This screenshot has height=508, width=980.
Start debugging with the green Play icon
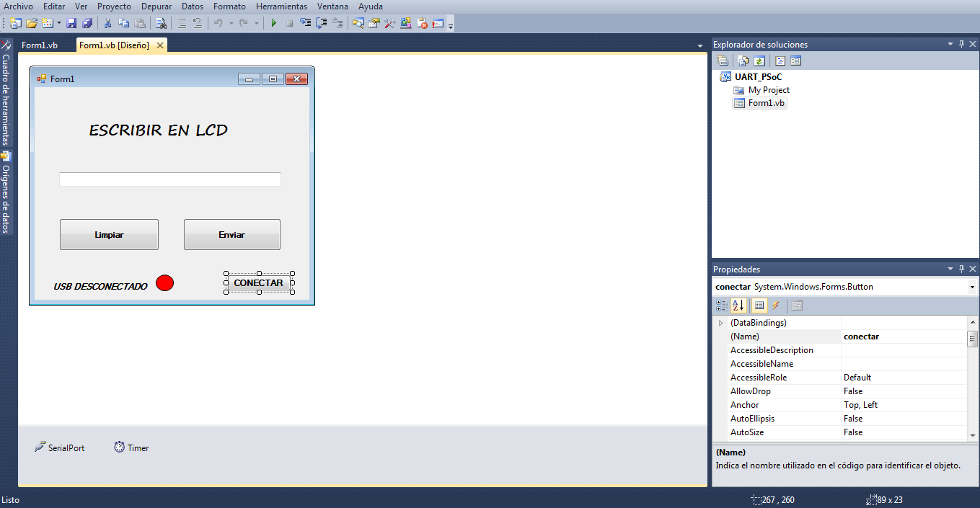pos(274,22)
